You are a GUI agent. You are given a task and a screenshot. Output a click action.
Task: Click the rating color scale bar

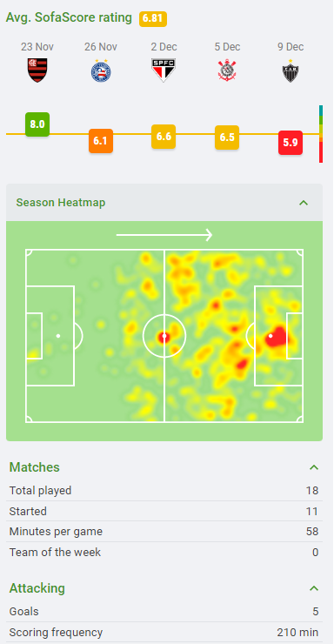(x=321, y=134)
